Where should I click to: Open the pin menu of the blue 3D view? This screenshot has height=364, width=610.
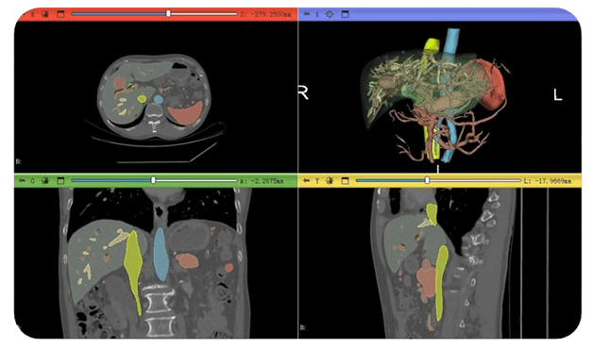tap(307, 14)
